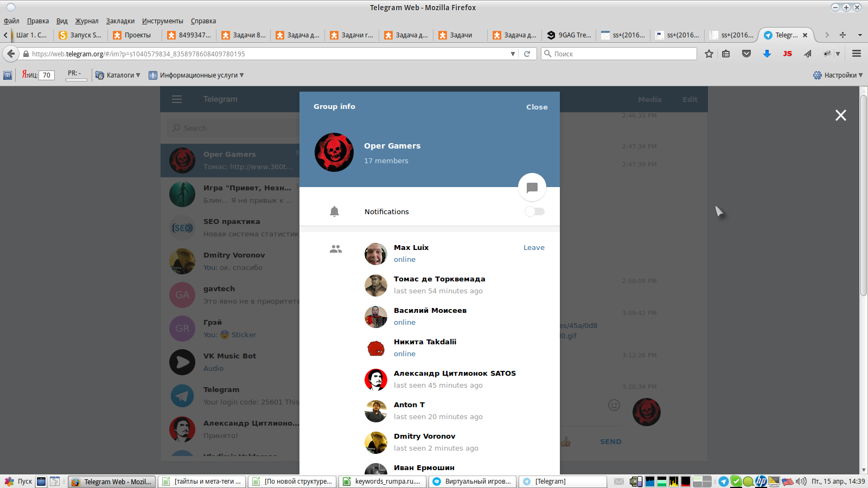This screenshot has width=868, height=488.
Task: Open the Правка menu
Action: tap(38, 21)
